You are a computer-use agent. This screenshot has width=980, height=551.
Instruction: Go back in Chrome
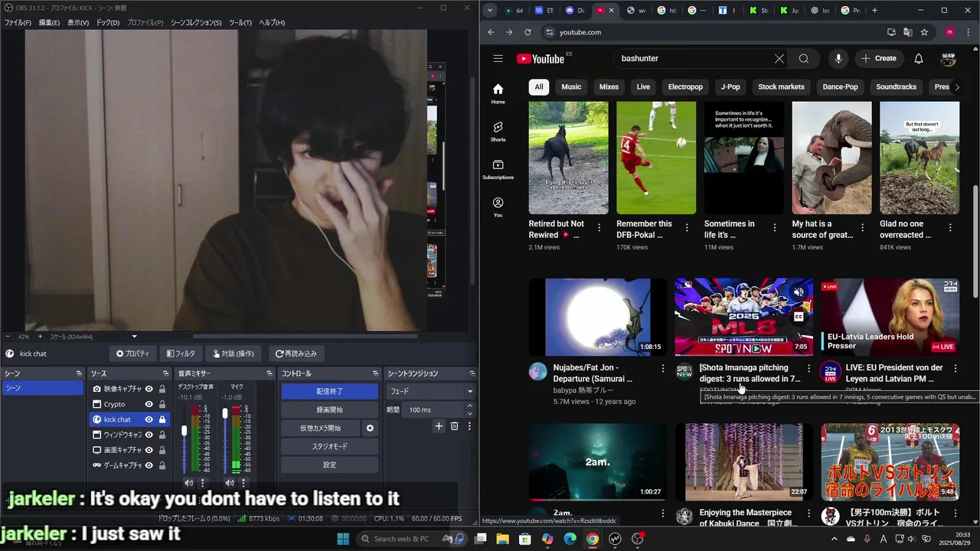[491, 32]
